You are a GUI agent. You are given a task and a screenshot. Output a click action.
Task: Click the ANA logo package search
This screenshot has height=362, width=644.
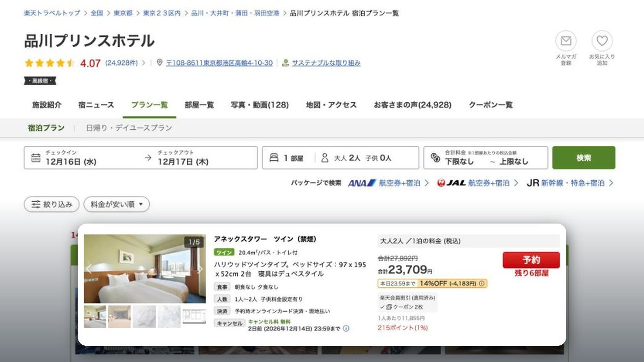[362, 183]
